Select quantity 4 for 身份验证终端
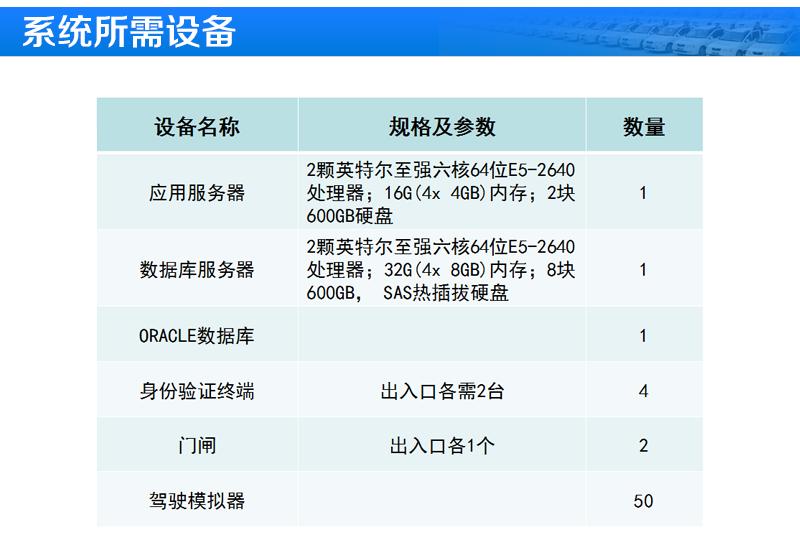This screenshot has width=800, height=550. pyautogui.click(x=644, y=391)
